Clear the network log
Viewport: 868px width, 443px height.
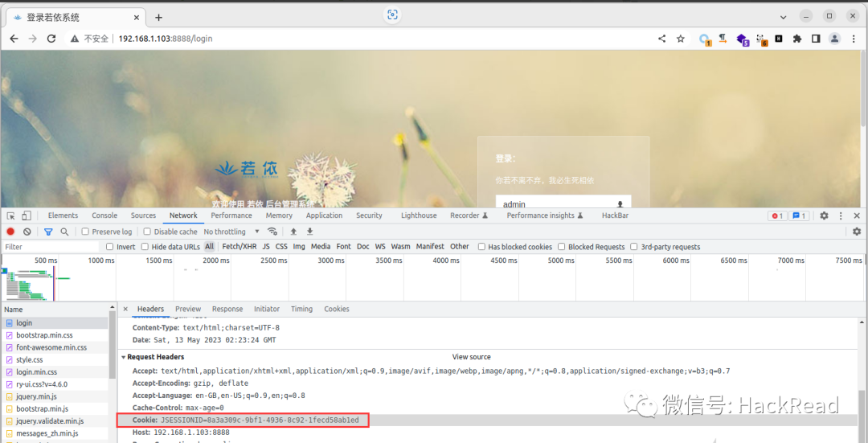pyautogui.click(x=27, y=232)
